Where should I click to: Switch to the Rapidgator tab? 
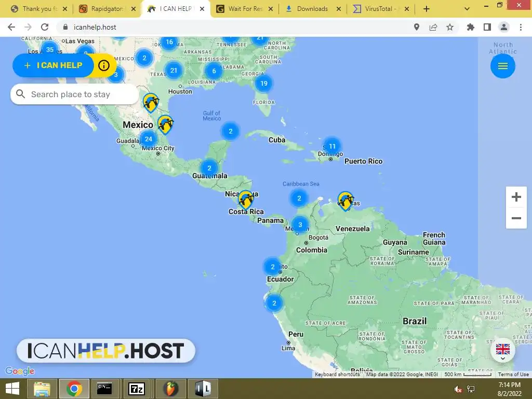coord(107,9)
